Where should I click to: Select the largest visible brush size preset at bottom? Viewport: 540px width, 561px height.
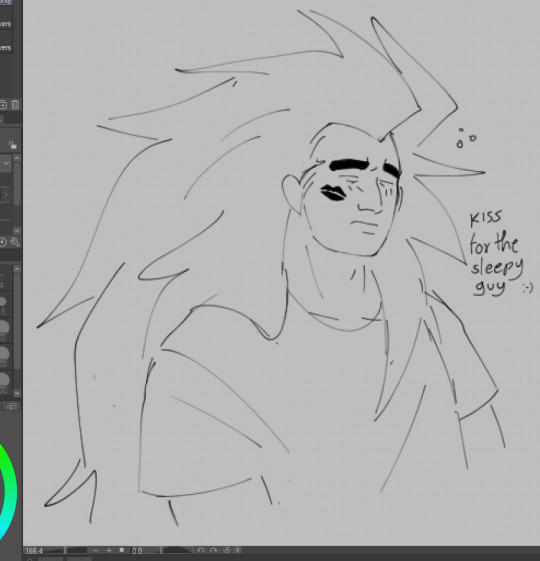4,383
